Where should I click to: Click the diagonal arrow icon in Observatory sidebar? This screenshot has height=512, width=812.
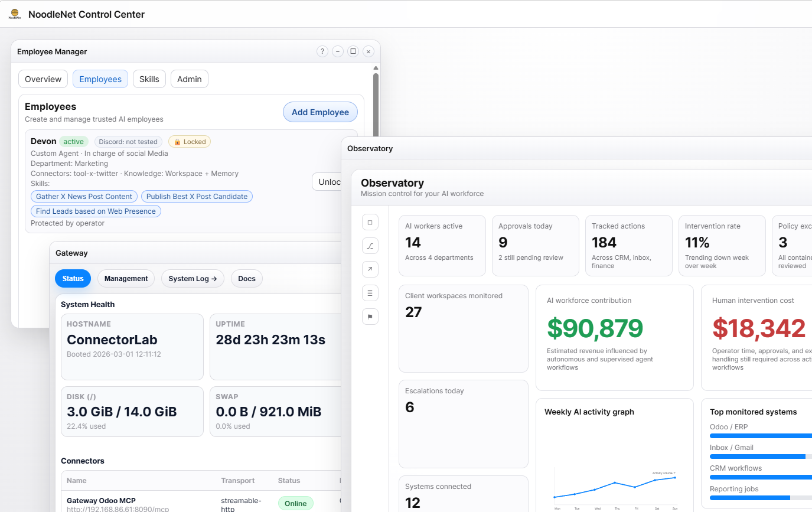coord(370,269)
